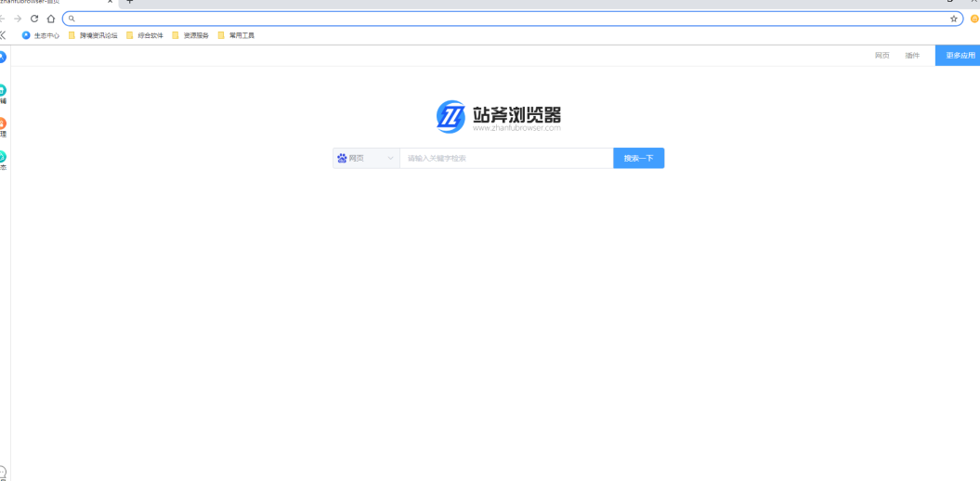Click the 搜索一下 search button
Screen dimensions: 980x481
click(x=639, y=158)
